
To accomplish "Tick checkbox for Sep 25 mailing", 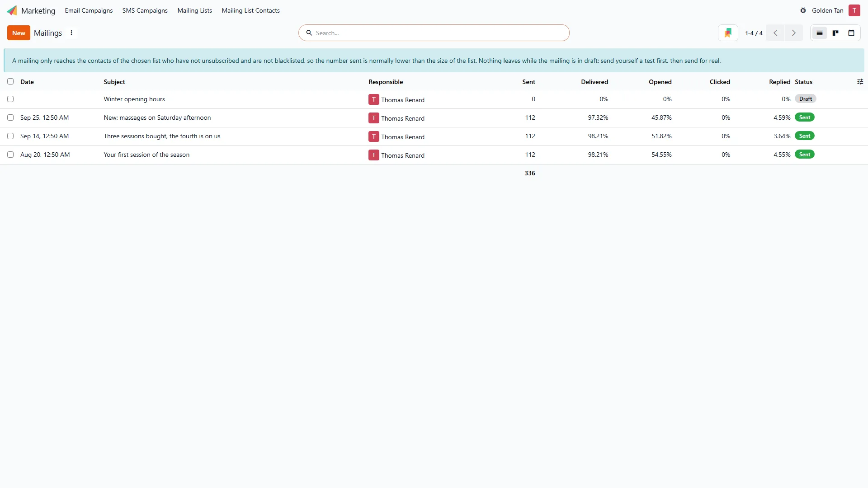I will click(10, 117).
